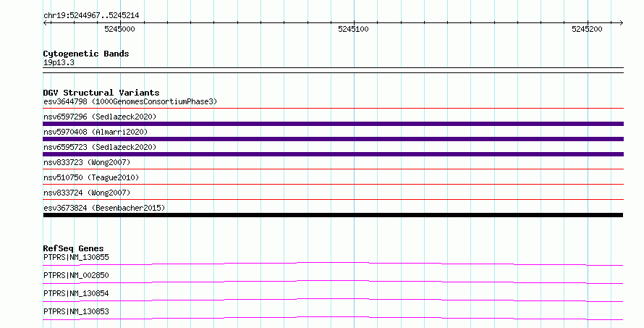
Task: Open nsv6595723 (Sedlazeck2020) variant label
Action: pyautogui.click(x=100, y=147)
